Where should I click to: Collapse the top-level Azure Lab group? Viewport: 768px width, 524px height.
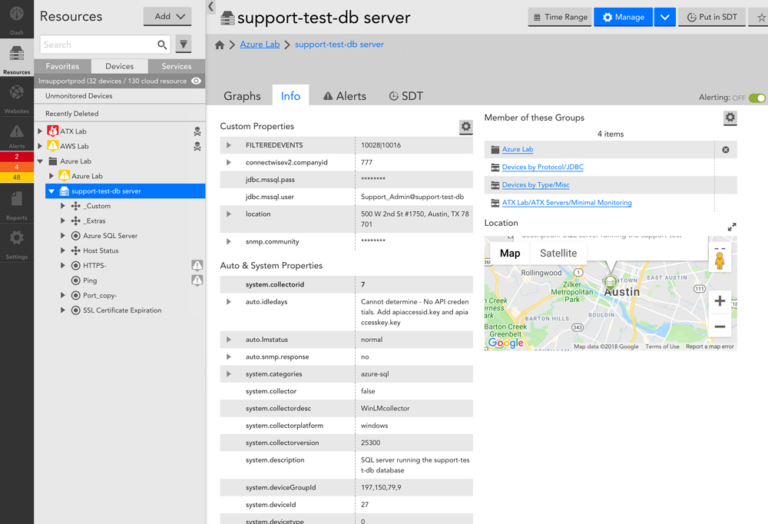point(40,161)
